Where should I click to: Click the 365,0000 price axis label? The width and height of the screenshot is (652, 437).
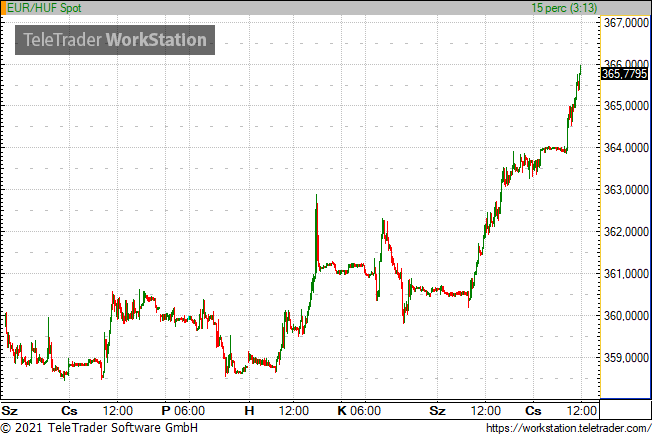[x=626, y=106]
